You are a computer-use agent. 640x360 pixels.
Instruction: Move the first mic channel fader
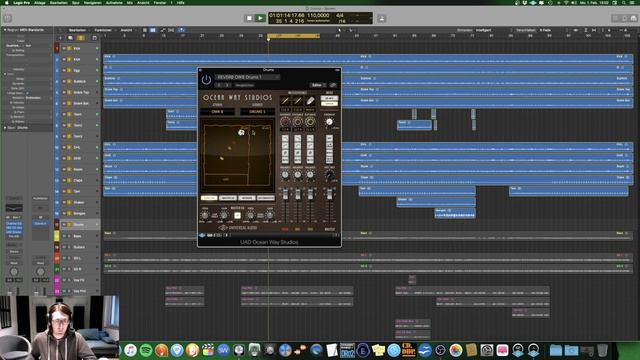285,194
